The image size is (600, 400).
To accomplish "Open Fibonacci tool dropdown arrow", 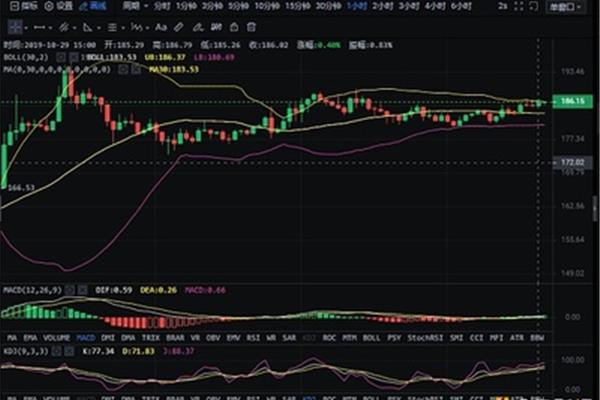I will coord(123,28).
